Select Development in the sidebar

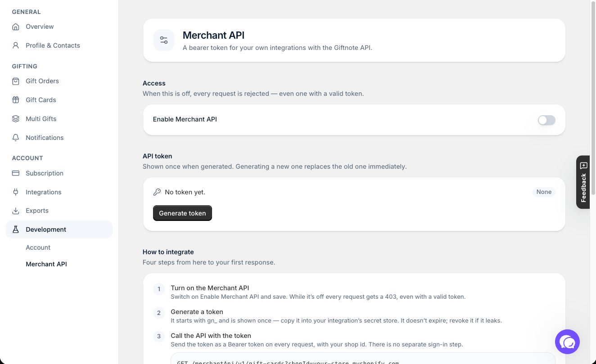[59, 229]
